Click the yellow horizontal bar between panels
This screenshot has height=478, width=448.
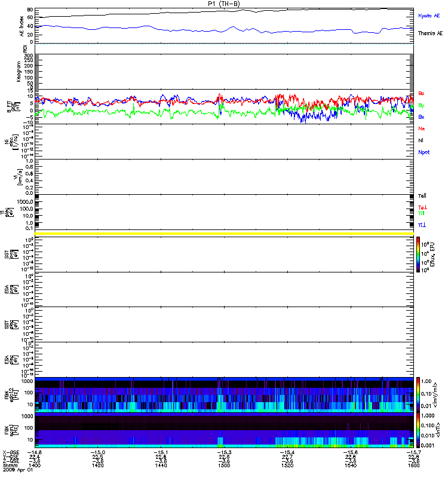tap(224, 234)
